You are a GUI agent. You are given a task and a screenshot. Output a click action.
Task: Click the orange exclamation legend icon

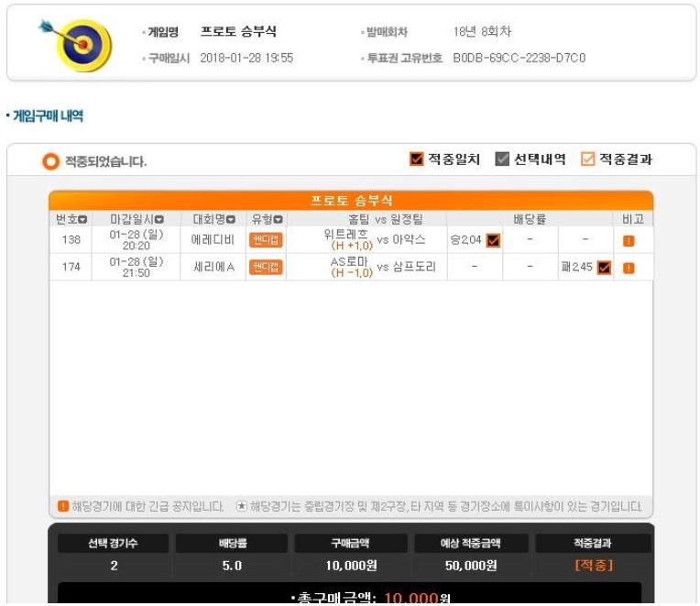coord(63,506)
